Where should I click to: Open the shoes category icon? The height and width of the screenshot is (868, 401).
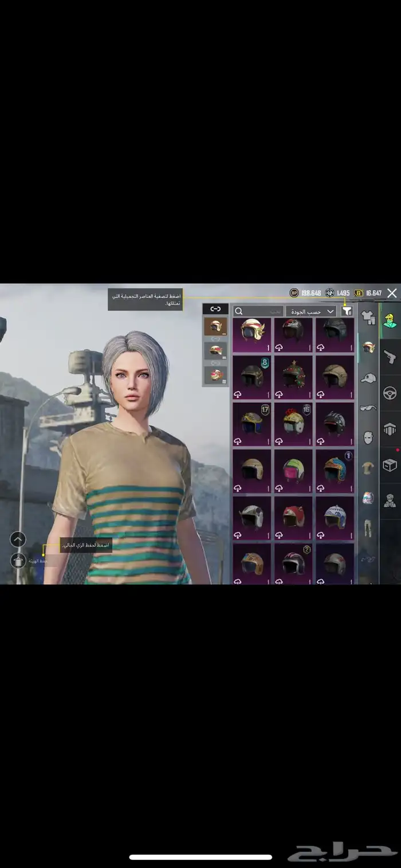point(368,558)
